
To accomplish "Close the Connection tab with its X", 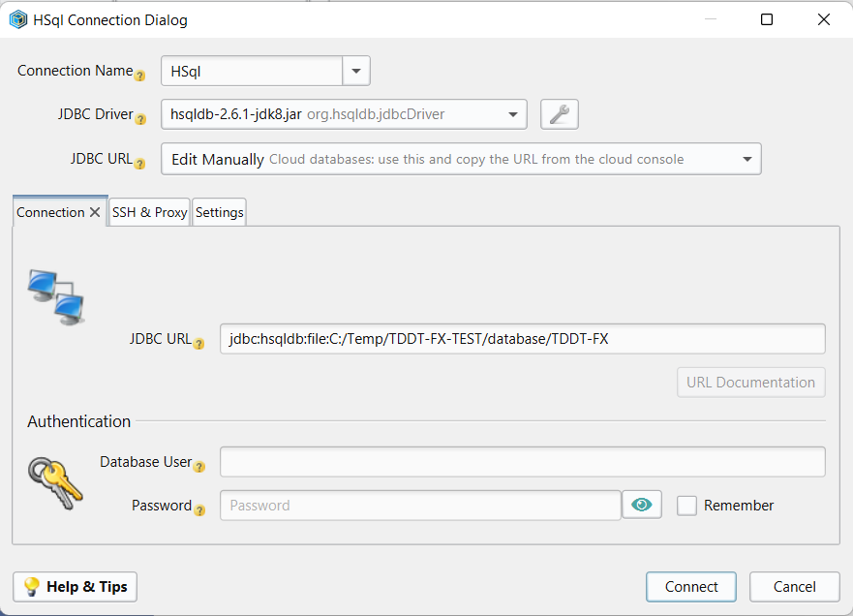I will 96,209.
